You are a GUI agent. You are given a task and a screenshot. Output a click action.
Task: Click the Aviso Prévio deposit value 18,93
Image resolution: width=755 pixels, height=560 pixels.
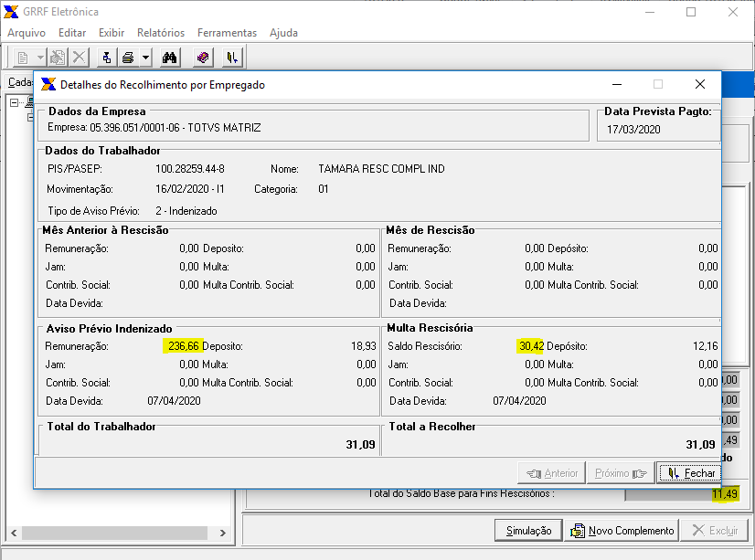pyautogui.click(x=364, y=346)
